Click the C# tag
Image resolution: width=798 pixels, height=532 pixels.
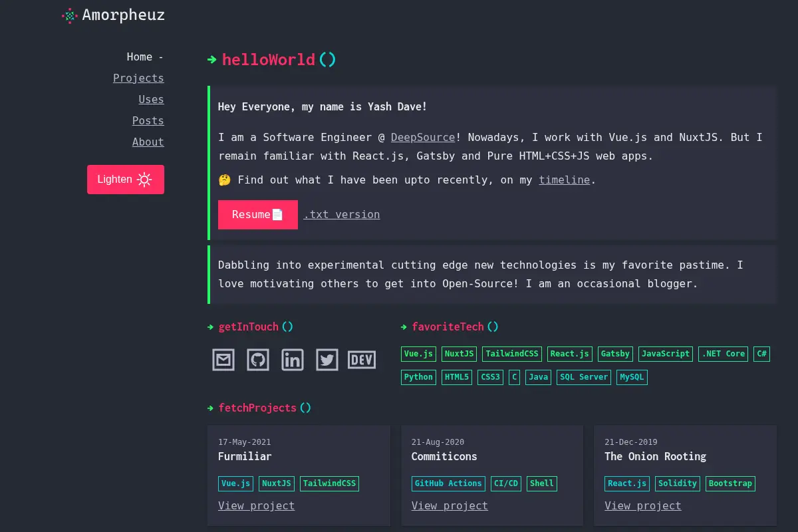point(762,354)
